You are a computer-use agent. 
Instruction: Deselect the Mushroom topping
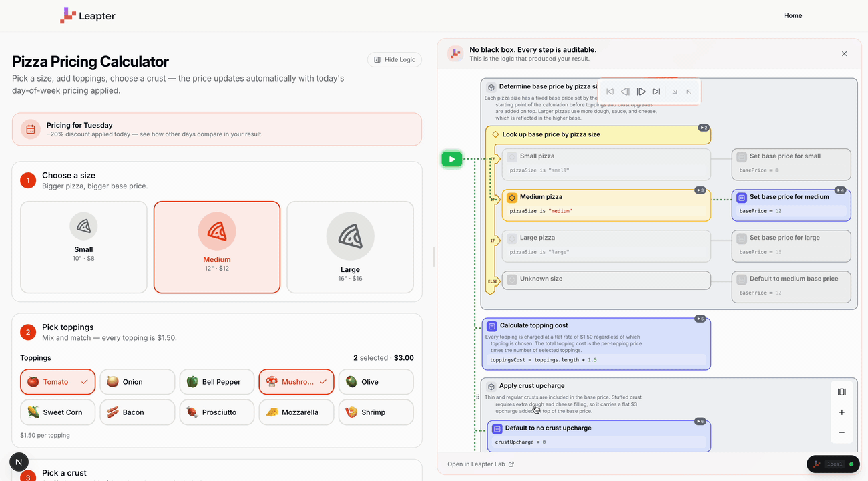[296, 382]
